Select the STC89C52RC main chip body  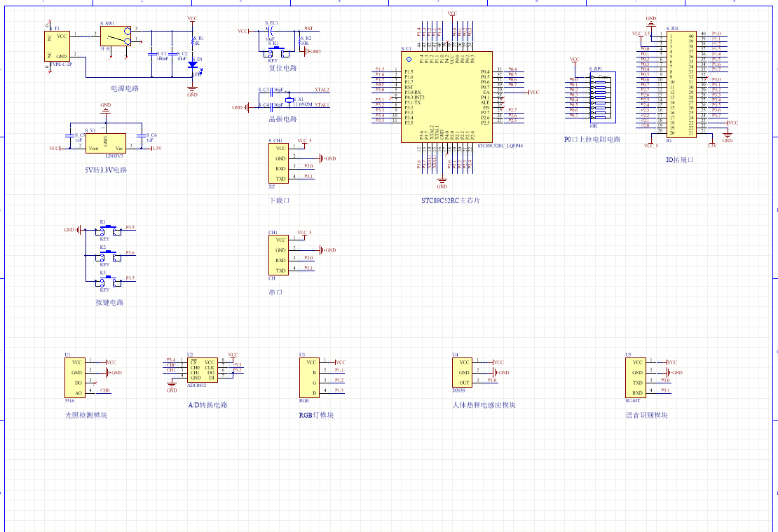446,97
